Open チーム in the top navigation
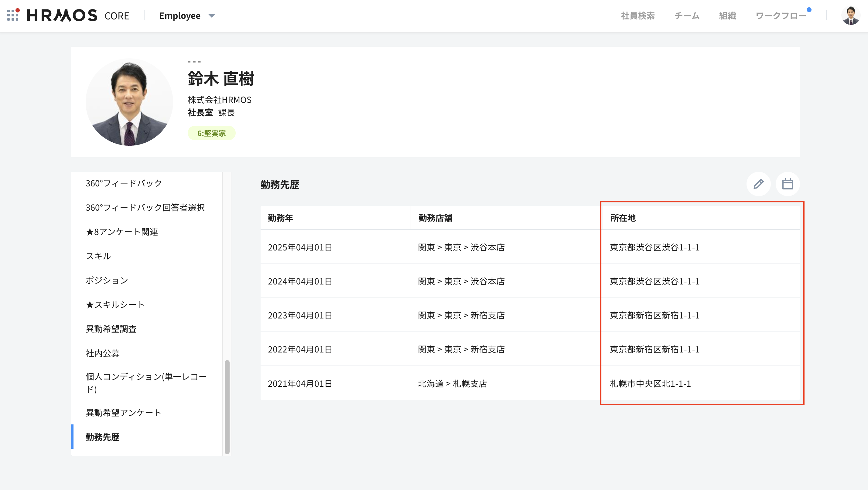The height and width of the screenshot is (490, 868). click(687, 16)
